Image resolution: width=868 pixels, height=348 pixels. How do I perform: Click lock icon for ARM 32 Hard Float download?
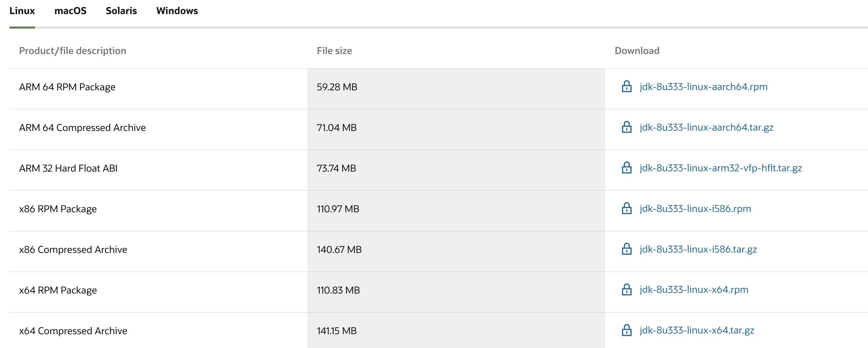pos(626,168)
